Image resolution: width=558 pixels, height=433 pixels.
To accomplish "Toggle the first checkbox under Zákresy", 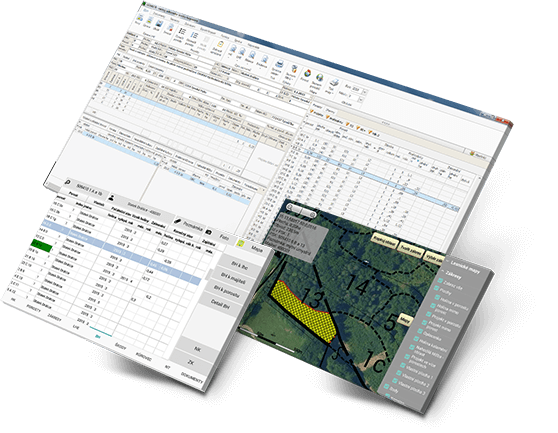I will (440, 281).
